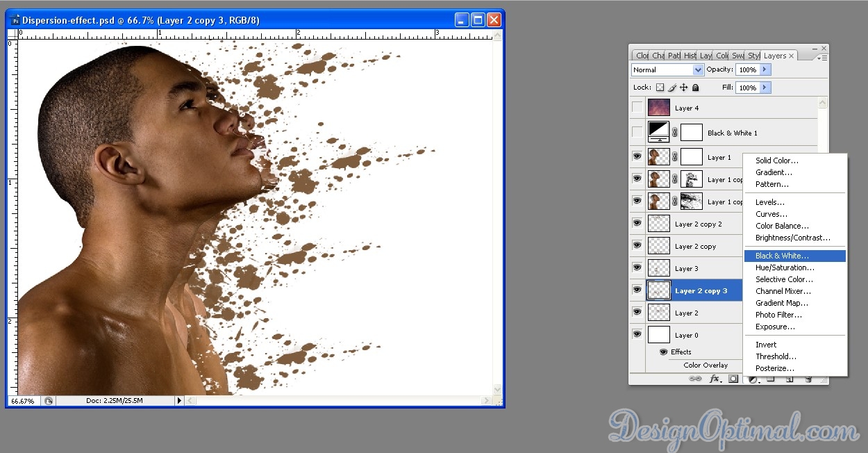Hide Layer 2 copy 2 with its eye
868x453 pixels.
637,224
